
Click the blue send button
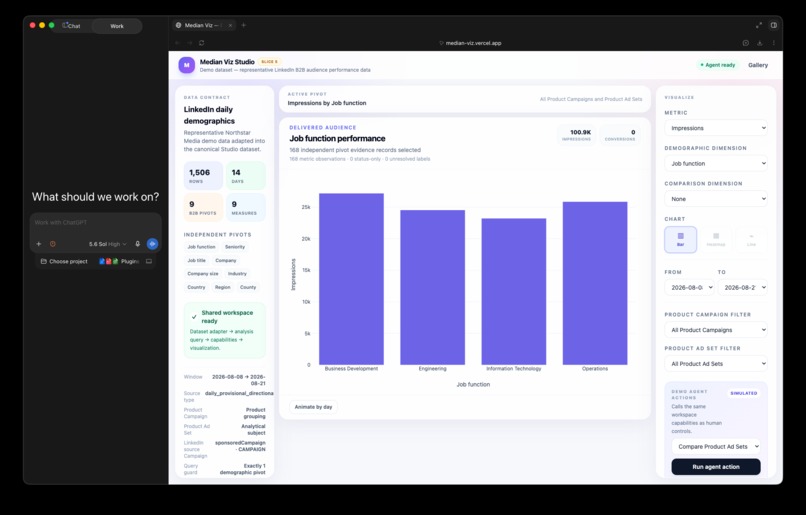coord(152,244)
